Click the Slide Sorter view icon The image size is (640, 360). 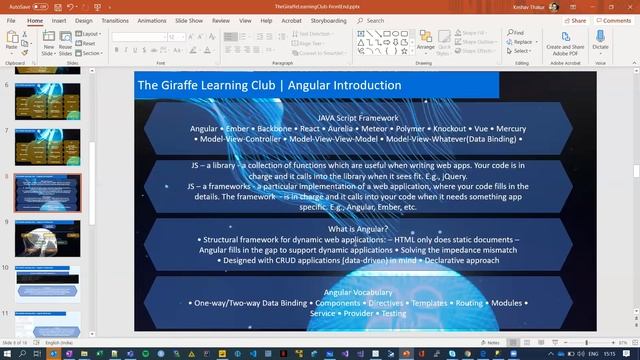coord(527,342)
